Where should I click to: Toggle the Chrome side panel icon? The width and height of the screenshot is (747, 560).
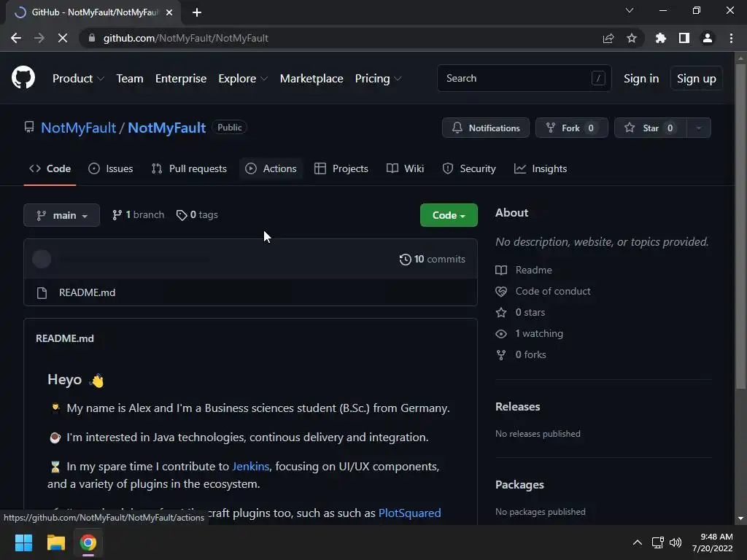[684, 38]
